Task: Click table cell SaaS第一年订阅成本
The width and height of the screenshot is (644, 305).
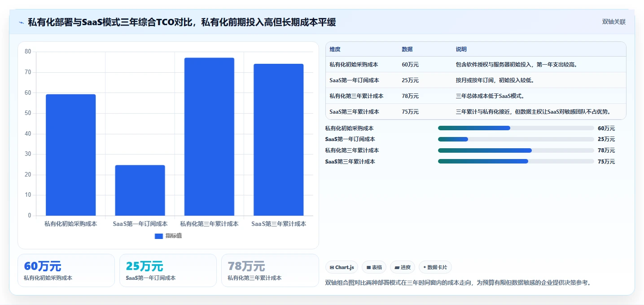Action: coord(354,80)
